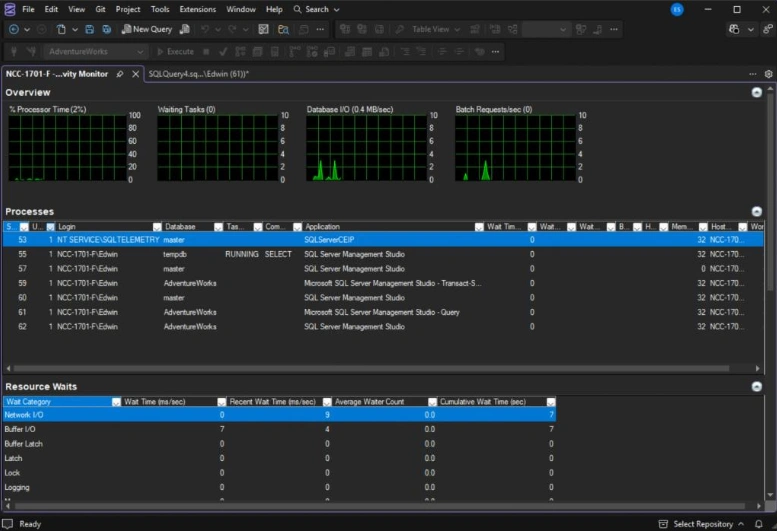Click the % Processor Time graph
Screen dimensions: 777x531
click(67, 148)
